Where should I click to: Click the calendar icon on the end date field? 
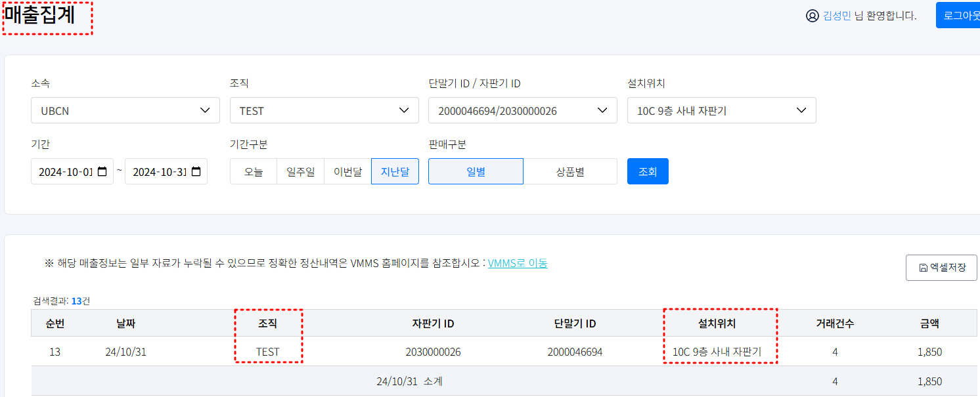(x=196, y=171)
